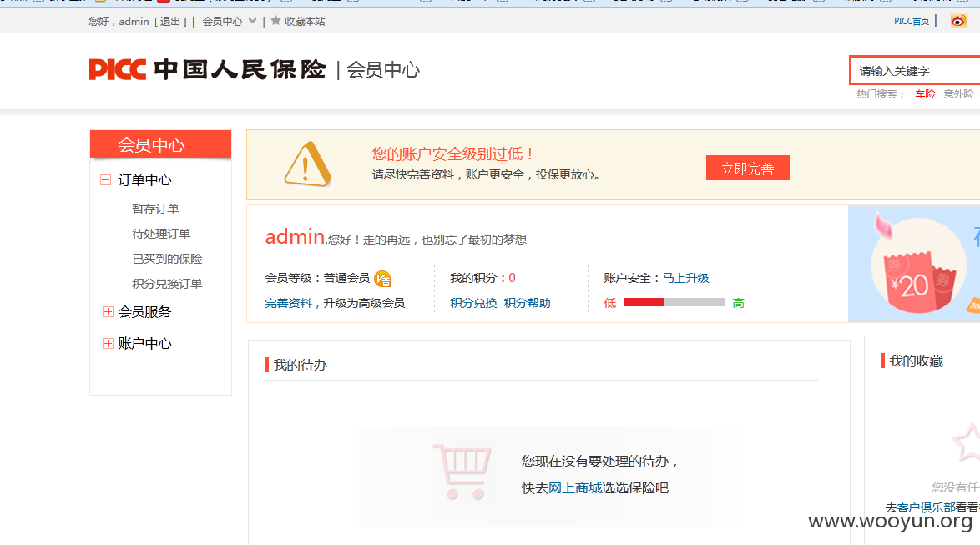Click the account security level bar

(x=674, y=302)
